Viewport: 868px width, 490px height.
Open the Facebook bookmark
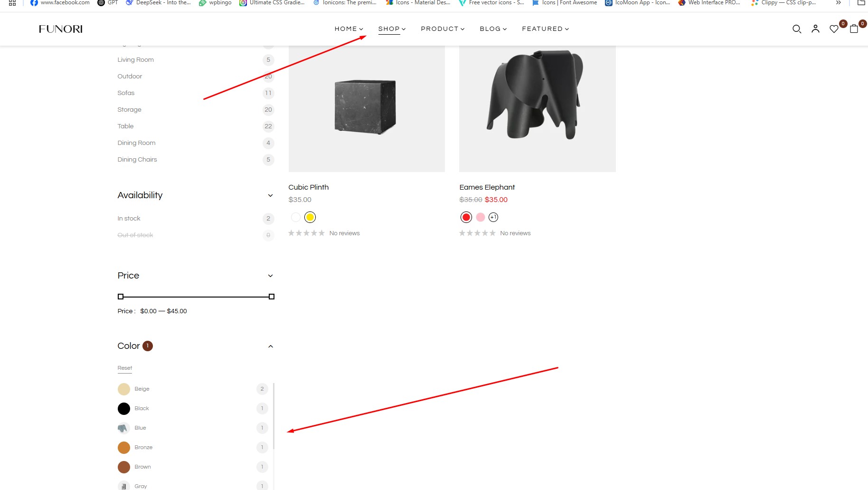click(x=60, y=3)
